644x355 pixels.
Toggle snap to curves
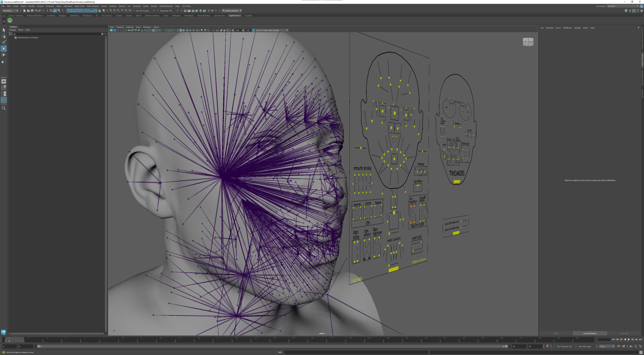point(115,11)
